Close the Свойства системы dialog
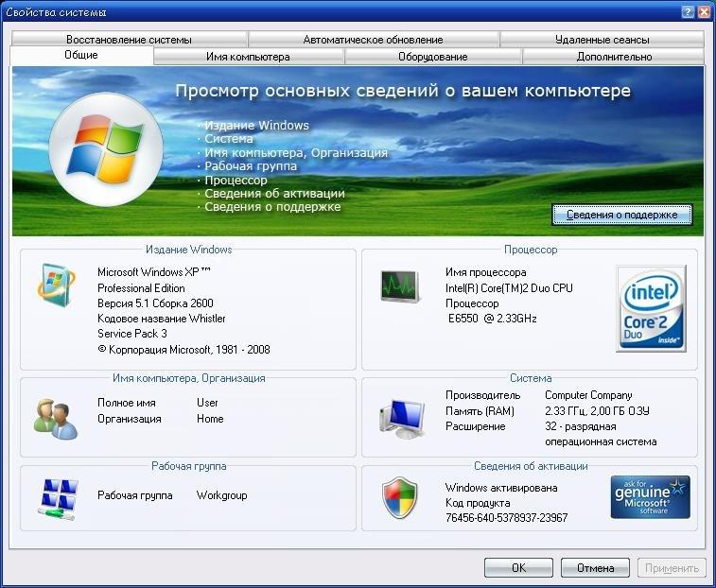This screenshot has width=716, height=588. pyautogui.click(x=704, y=12)
